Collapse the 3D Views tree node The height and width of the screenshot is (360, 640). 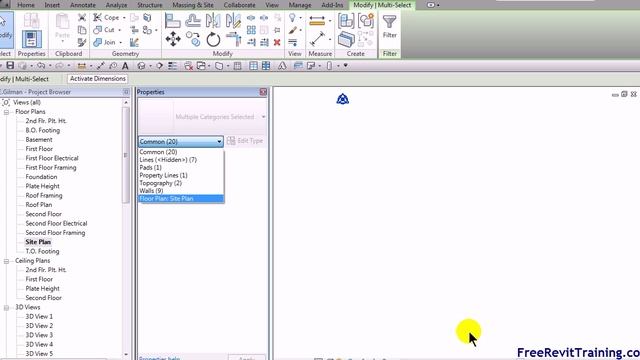(7, 307)
